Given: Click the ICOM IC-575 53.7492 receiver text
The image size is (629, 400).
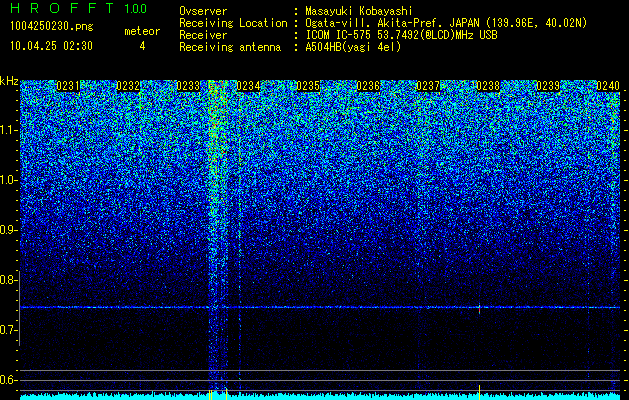Looking at the screenshot, I should pos(401,35).
